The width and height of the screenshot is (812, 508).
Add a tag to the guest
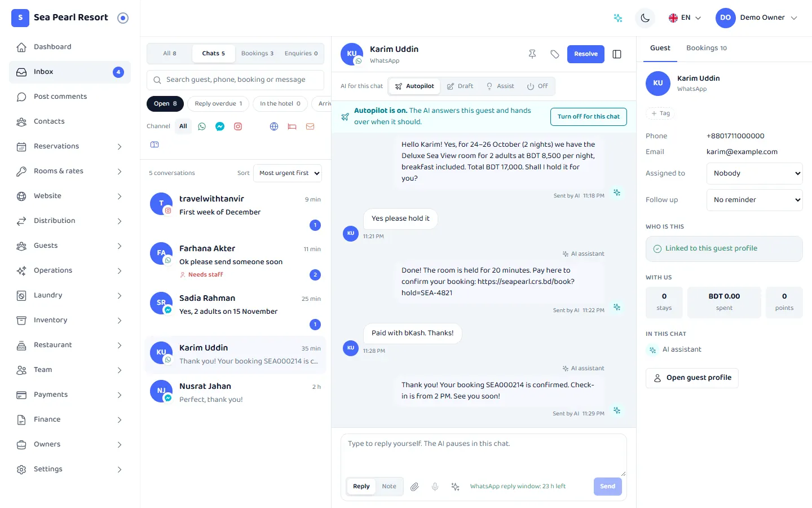click(x=660, y=113)
